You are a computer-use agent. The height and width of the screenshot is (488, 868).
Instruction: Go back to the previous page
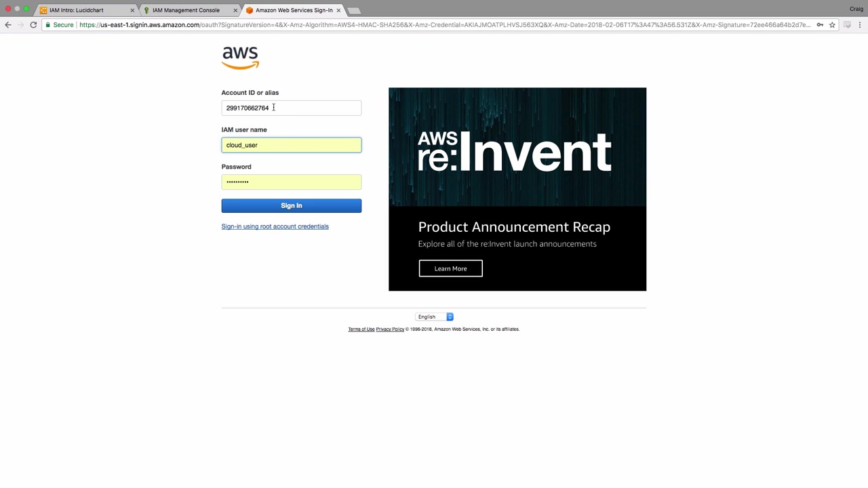pyautogui.click(x=8, y=25)
